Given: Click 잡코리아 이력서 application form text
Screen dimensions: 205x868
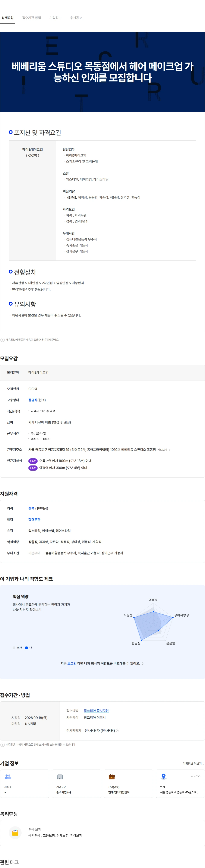Looking at the screenshot, I should pyautogui.click(x=95, y=717).
